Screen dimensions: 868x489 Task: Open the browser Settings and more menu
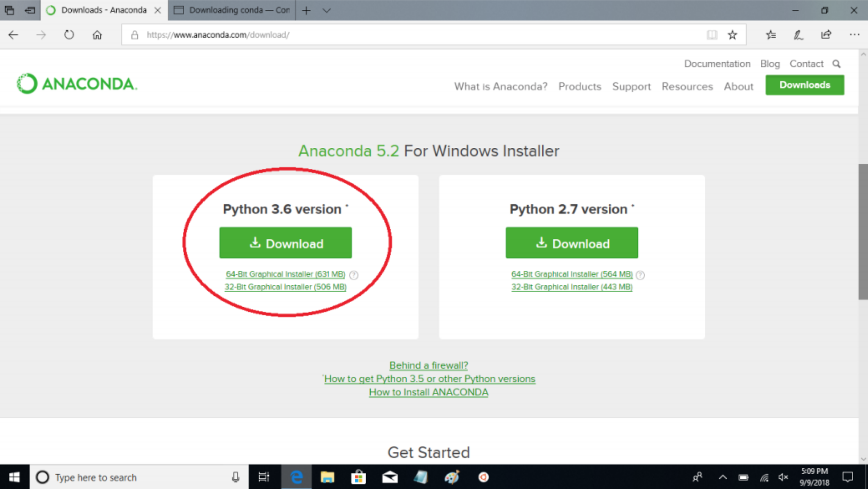coord(854,34)
